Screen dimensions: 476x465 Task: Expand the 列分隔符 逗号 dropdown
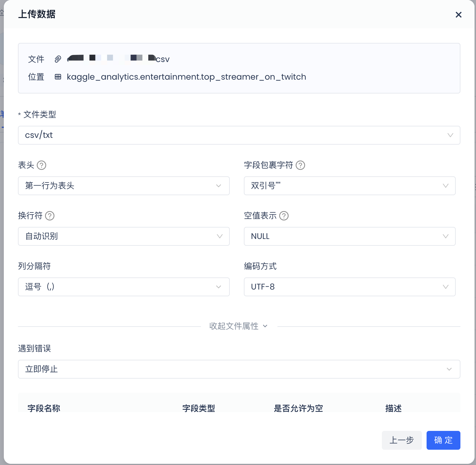pyautogui.click(x=124, y=287)
